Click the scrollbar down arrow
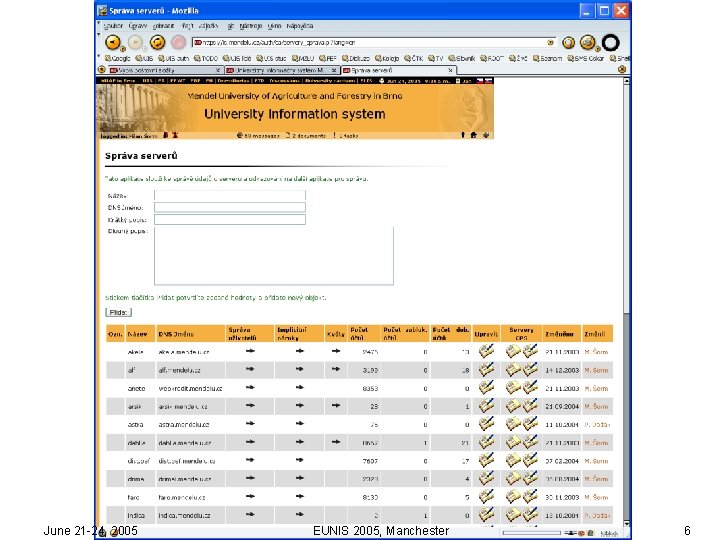This screenshot has width=720, height=540. (x=626, y=523)
